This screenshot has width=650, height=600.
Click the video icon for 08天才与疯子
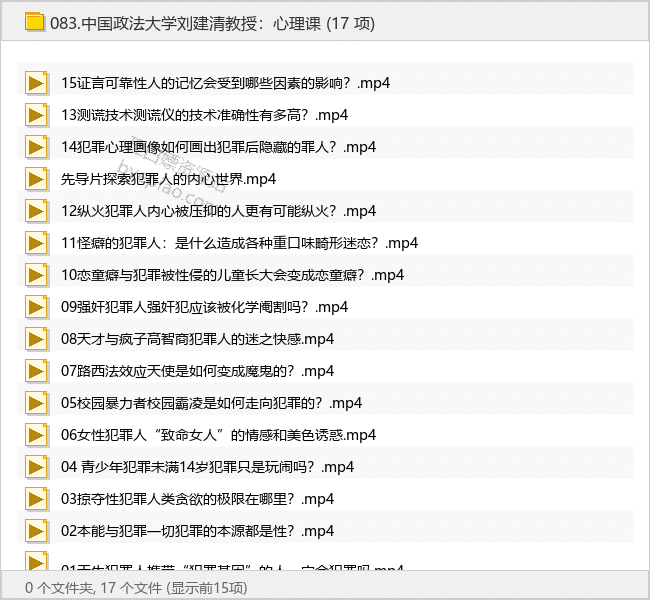point(36,339)
